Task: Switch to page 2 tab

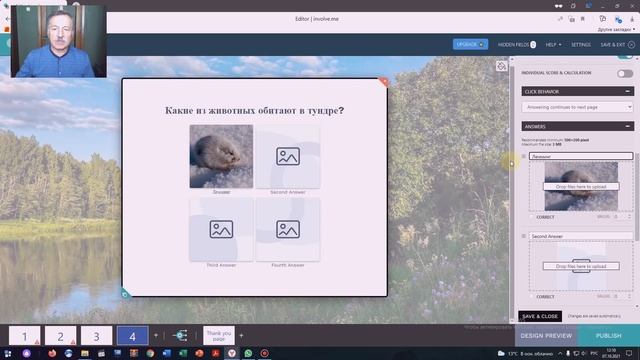Action: pos(60,336)
